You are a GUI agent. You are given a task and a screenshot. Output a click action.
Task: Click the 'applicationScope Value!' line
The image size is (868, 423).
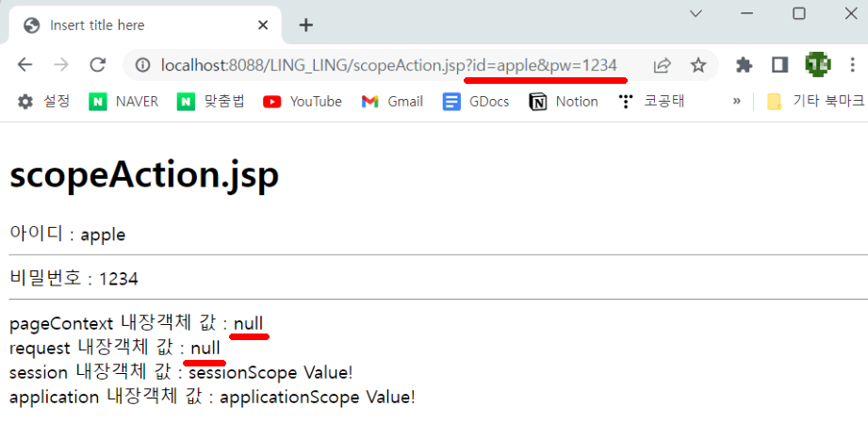pyautogui.click(x=212, y=397)
